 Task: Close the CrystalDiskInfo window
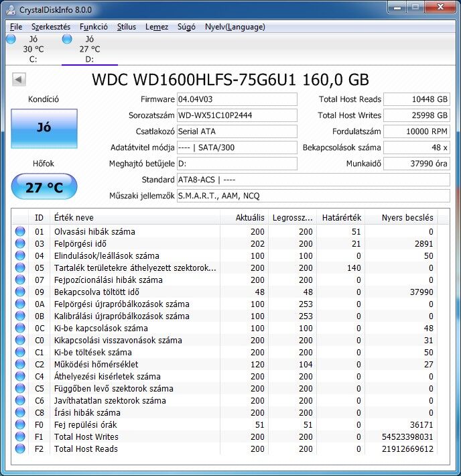pyautogui.click(x=440, y=7)
